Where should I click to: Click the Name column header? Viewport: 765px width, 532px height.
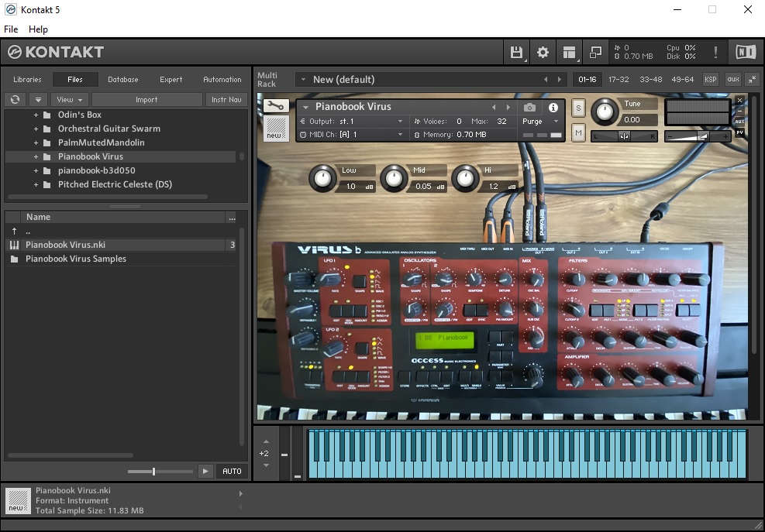pyautogui.click(x=124, y=217)
